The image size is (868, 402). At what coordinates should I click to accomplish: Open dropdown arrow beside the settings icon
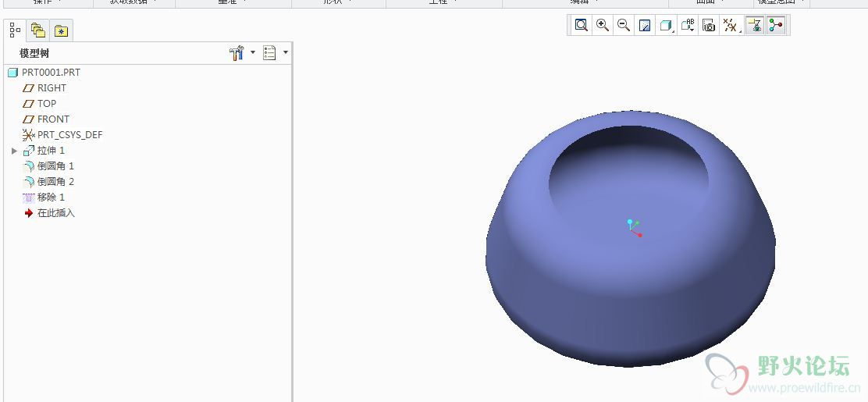tap(253, 52)
